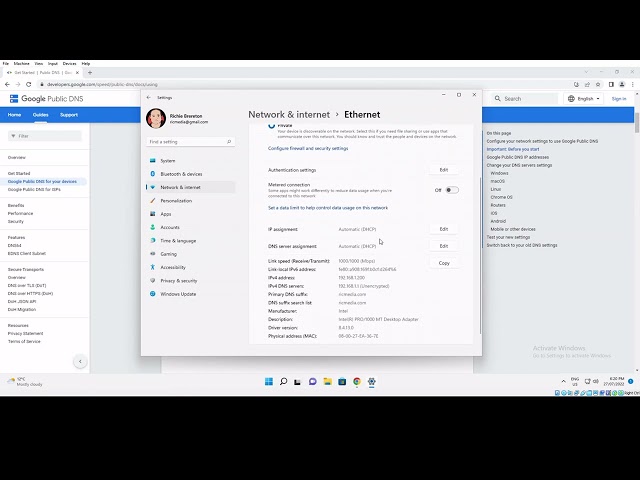This screenshot has height=480, width=640.
Task: Switch to Guides tab on Google DNS
Action: click(40, 115)
